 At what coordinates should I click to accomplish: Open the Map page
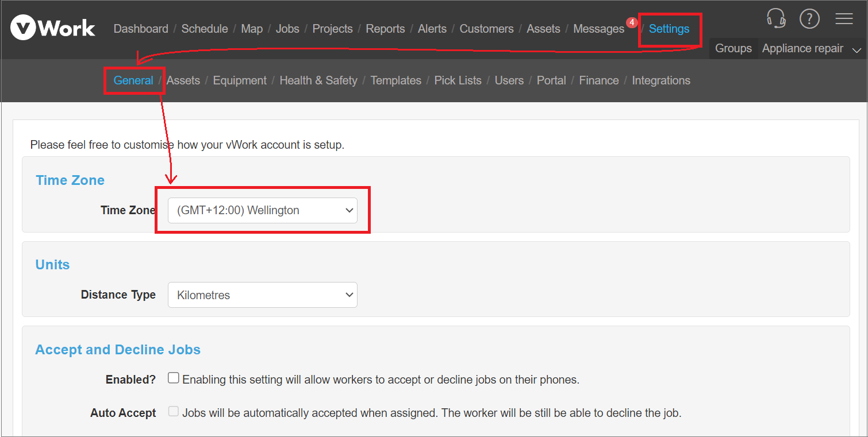pos(252,29)
